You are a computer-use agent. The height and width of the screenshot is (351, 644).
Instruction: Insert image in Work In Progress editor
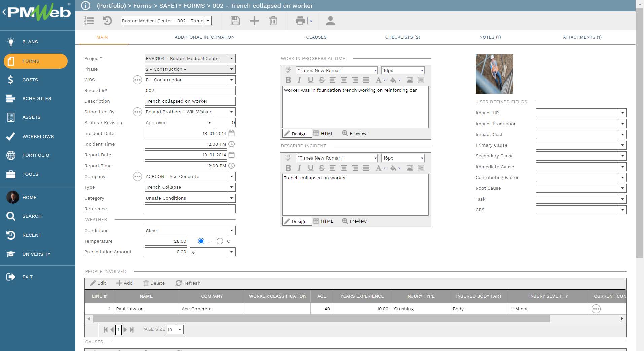coord(409,80)
